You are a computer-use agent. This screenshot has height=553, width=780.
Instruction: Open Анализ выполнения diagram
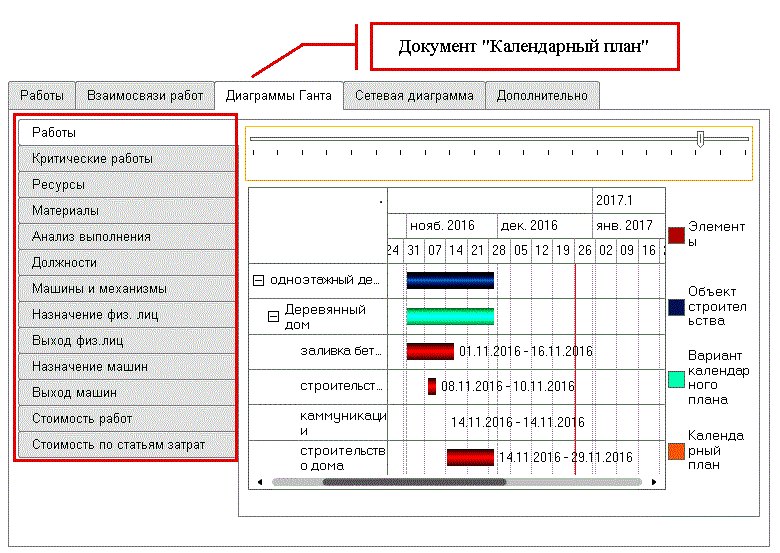tap(127, 236)
